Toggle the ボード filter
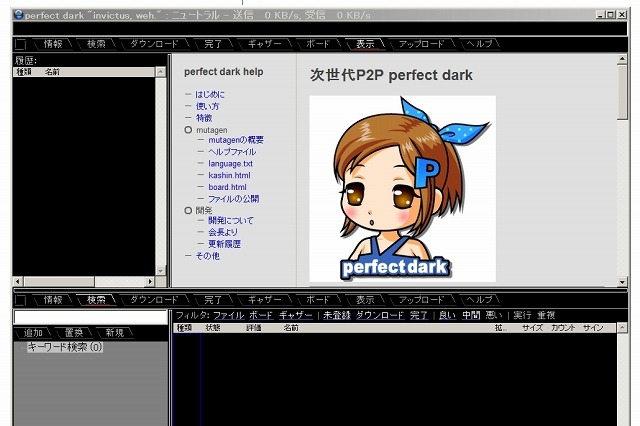640x426 pixels. click(261, 315)
